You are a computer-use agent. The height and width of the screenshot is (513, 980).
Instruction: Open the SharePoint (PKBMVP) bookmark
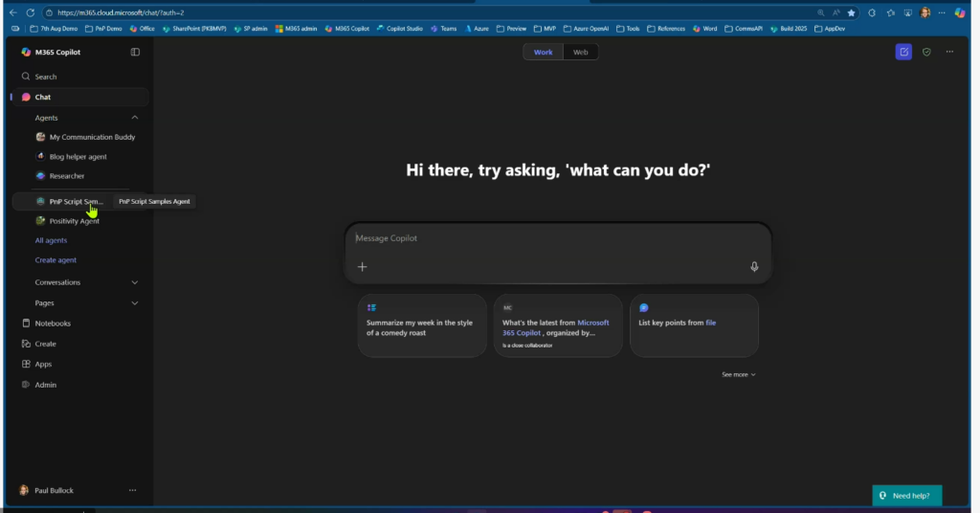coord(193,29)
